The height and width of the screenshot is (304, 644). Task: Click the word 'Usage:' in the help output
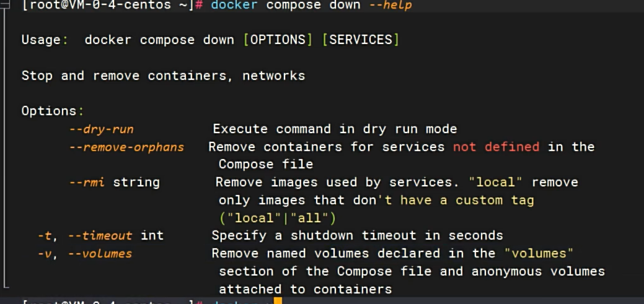coord(45,40)
